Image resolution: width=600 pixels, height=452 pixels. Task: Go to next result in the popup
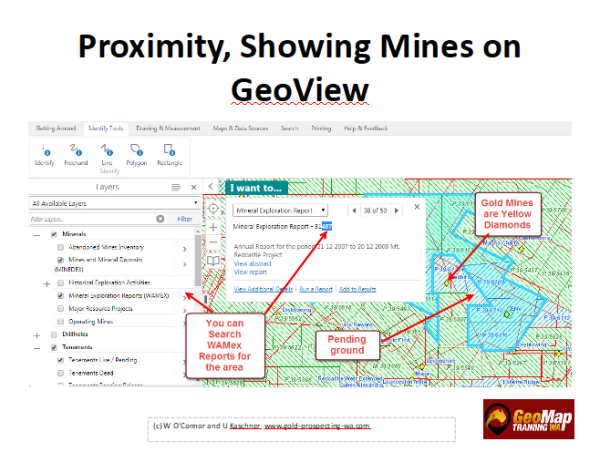tap(397, 210)
